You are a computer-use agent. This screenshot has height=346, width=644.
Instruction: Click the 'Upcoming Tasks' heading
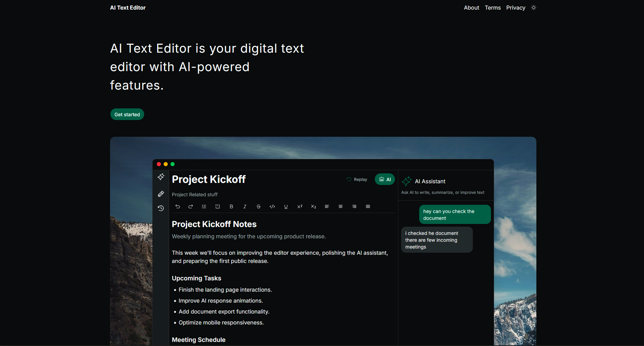pos(196,278)
